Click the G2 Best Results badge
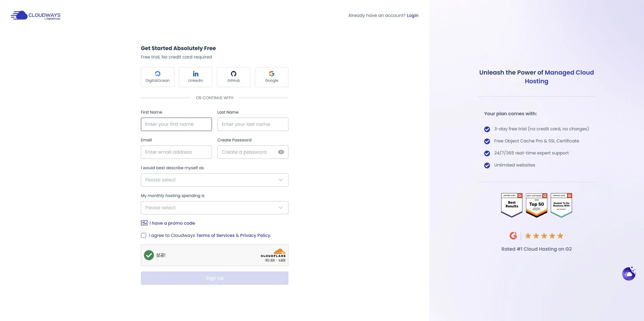Image resolution: width=644 pixels, height=321 pixels. (512, 205)
